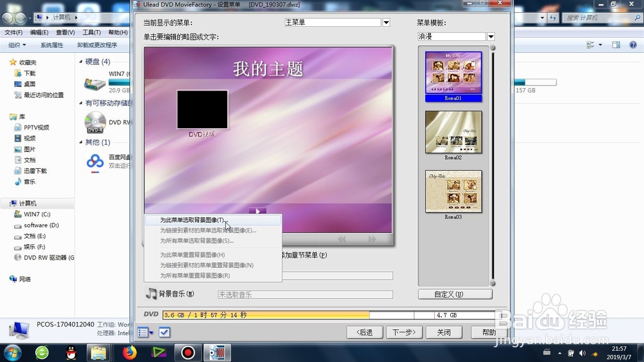Click the 我的主题 title text in preview
The width and height of the screenshot is (644, 362).
[268, 69]
